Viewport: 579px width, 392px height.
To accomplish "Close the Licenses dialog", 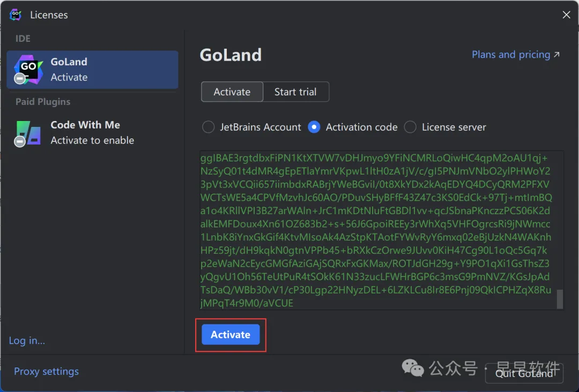I will coord(566,15).
